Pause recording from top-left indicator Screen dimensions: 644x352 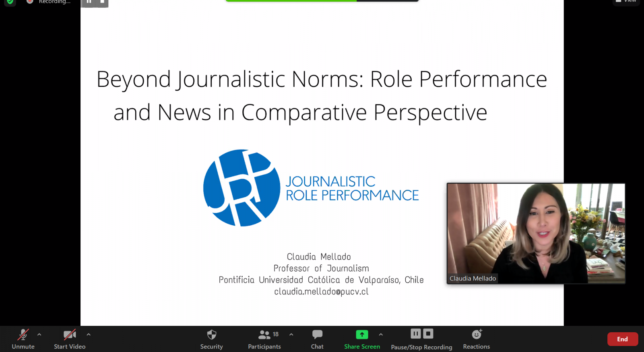(89, 2)
